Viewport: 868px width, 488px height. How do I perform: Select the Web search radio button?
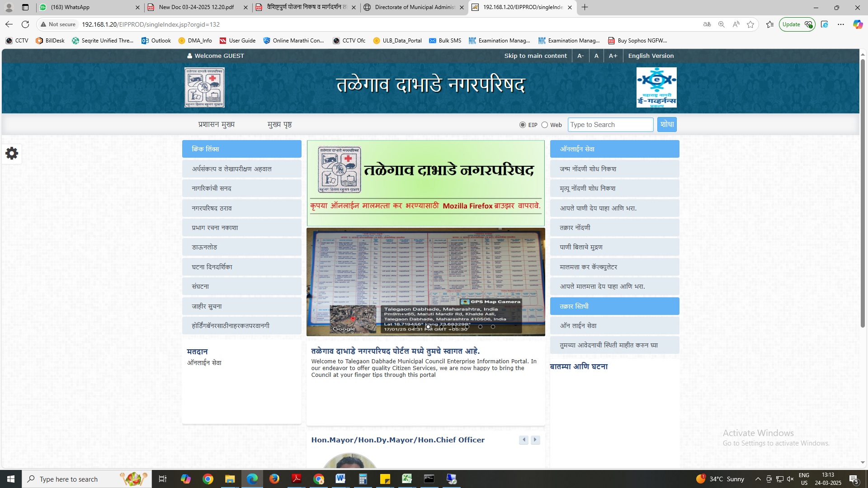point(545,125)
